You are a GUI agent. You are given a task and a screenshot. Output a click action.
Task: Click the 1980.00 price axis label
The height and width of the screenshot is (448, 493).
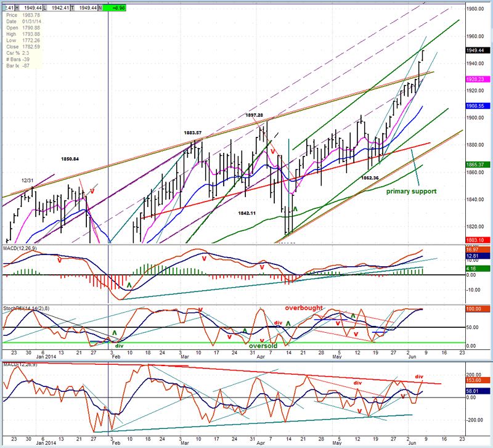475,9
